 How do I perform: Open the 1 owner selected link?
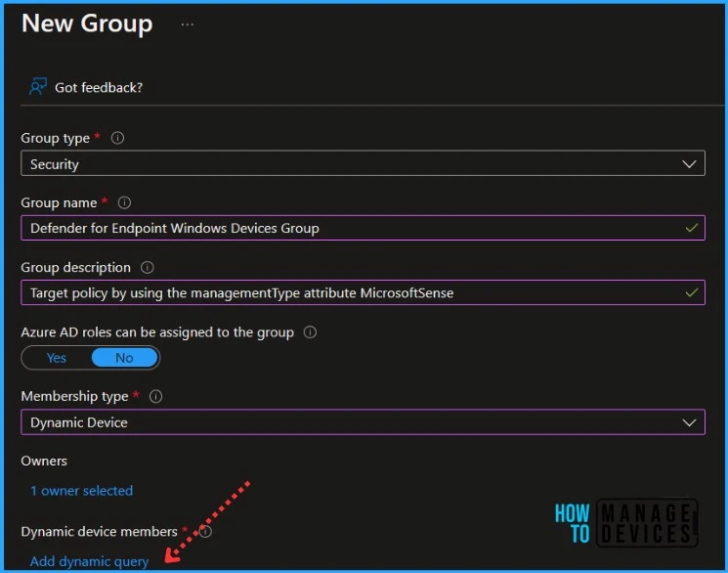click(82, 491)
